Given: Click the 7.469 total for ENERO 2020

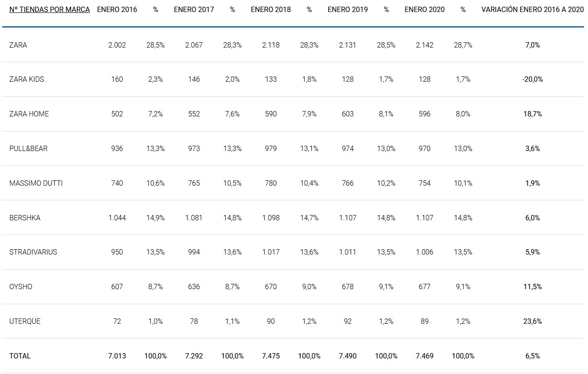Looking at the screenshot, I should coord(425,356).
